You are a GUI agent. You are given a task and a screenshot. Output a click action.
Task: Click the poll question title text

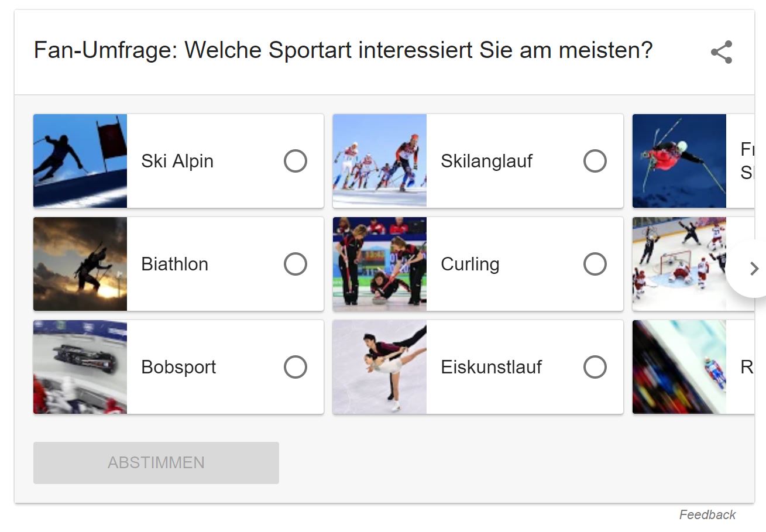point(343,51)
